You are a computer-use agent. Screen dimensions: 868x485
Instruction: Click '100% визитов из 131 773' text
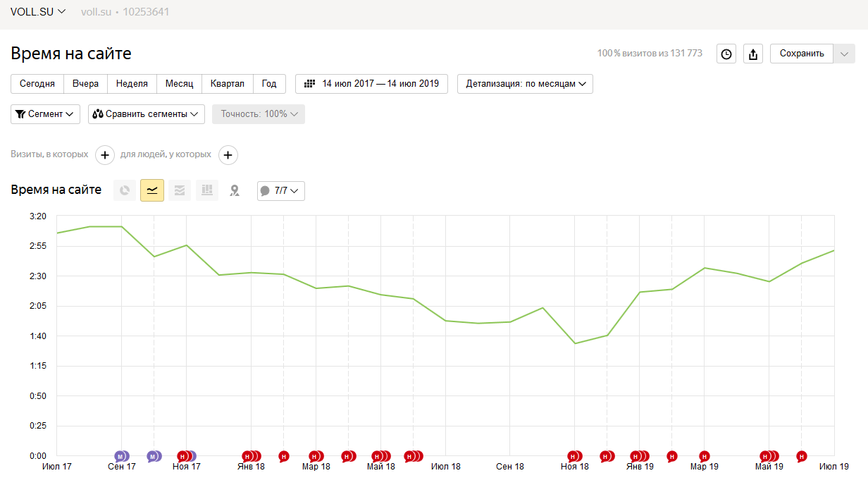click(x=650, y=54)
